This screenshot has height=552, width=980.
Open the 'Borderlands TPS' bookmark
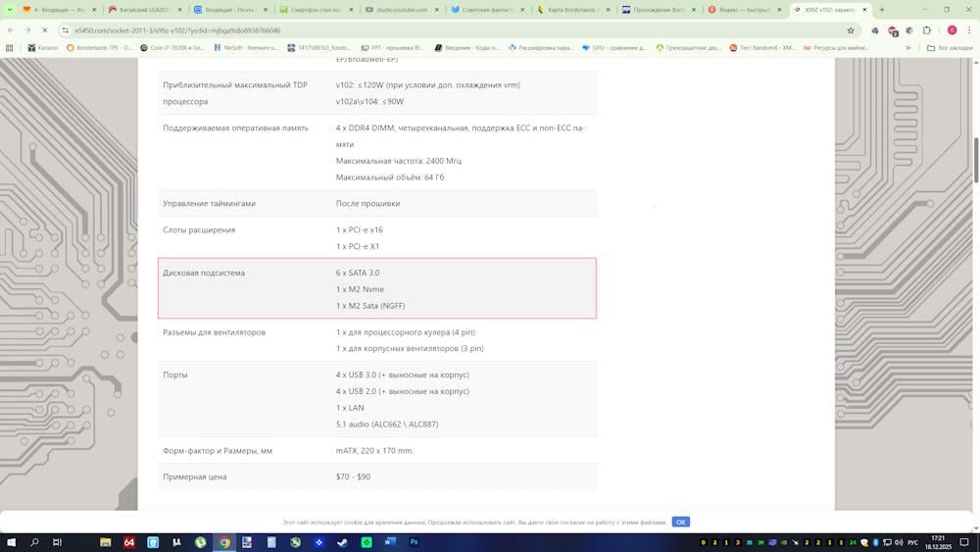point(99,47)
